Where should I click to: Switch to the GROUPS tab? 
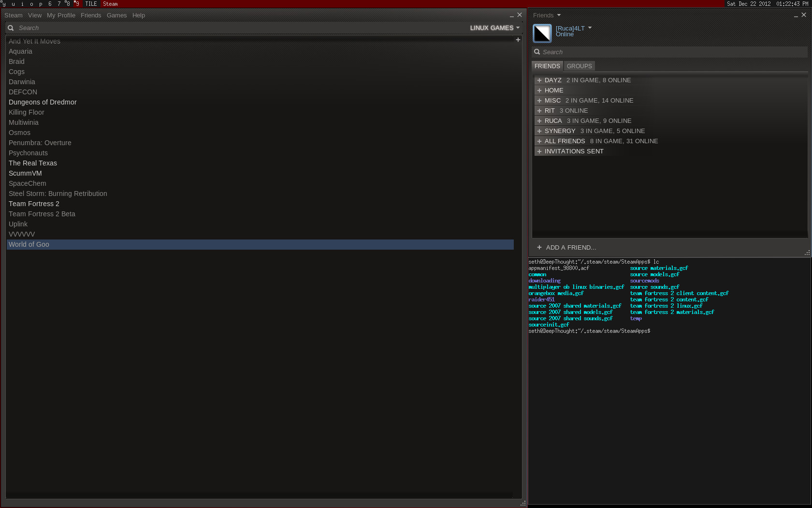(579, 66)
